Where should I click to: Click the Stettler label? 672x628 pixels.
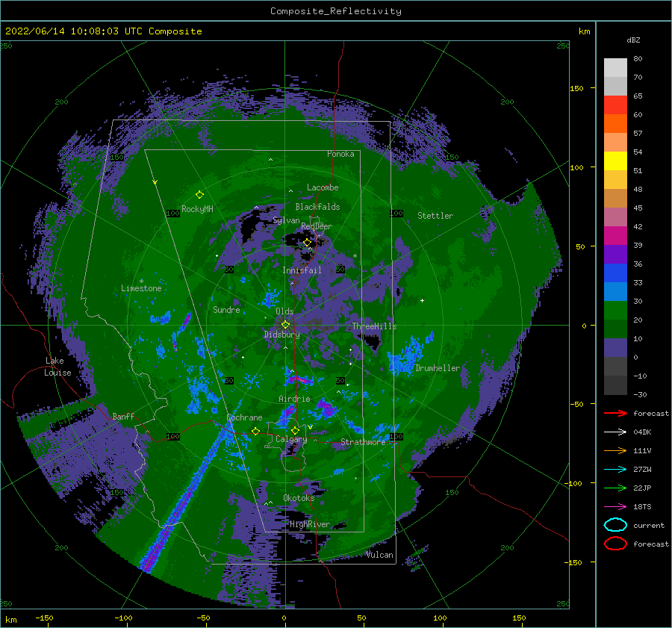tap(435, 216)
